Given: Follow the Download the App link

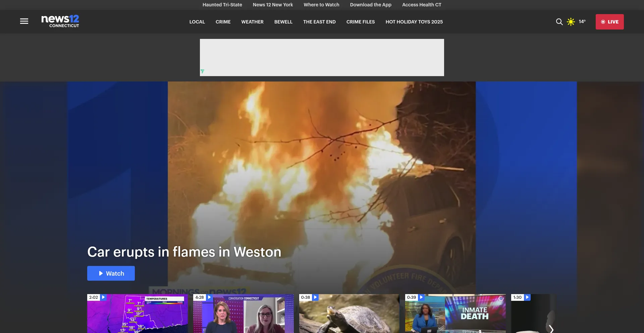Looking at the screenshot, I should click(371, 5).
